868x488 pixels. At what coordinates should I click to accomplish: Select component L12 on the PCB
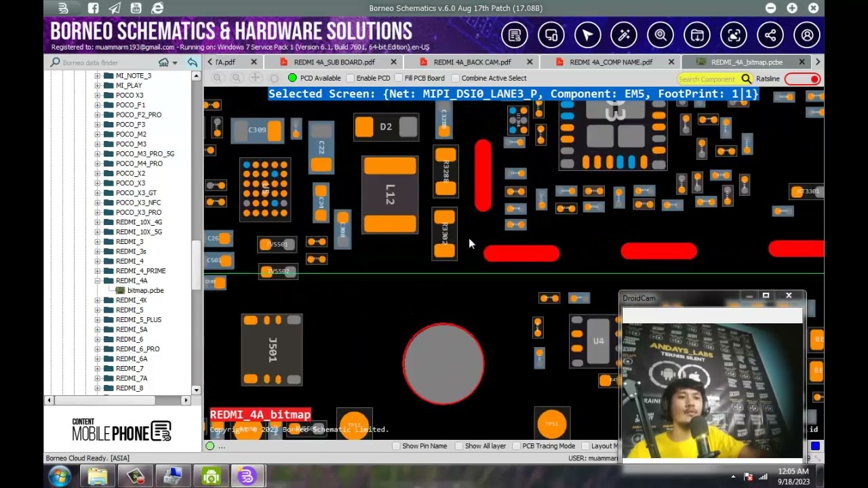(x=390, y=195)
